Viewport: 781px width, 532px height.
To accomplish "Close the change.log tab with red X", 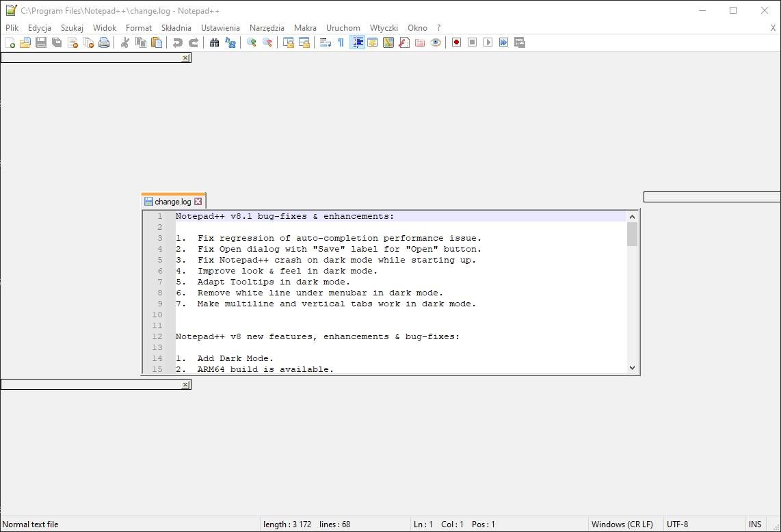I will tap(198, 202).
